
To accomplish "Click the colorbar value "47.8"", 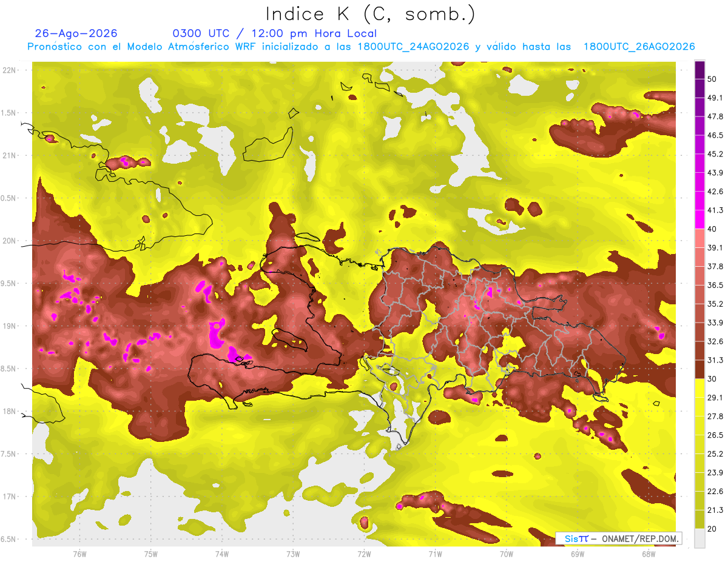I will click(x=715, y=116).
